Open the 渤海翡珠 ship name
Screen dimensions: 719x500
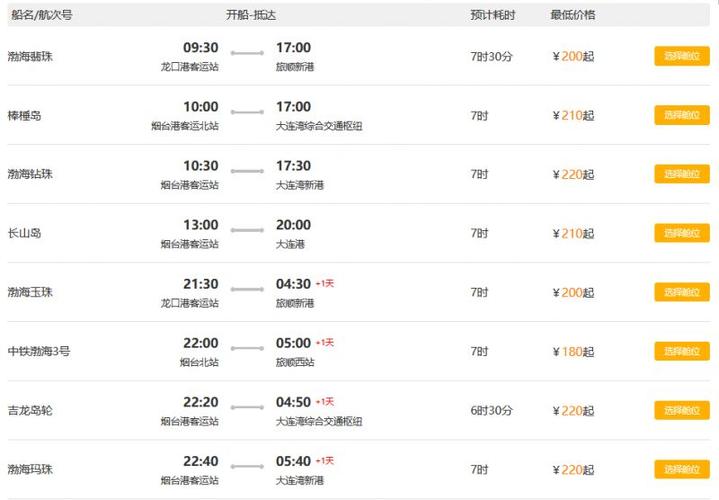[30, 57]
